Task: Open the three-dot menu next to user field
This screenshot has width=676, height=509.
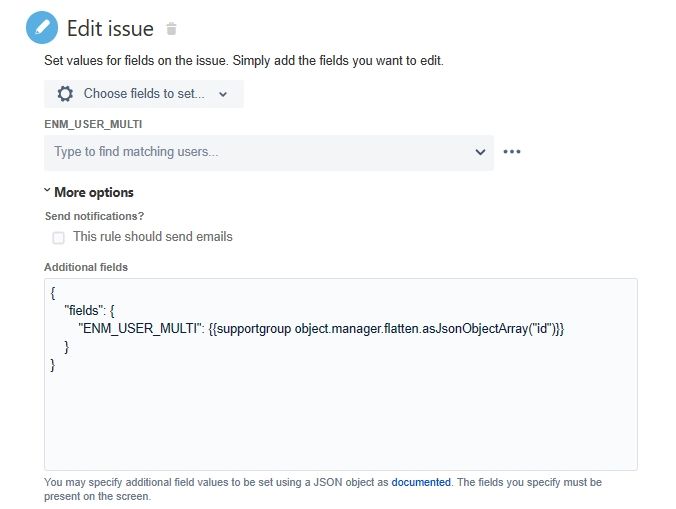Action: 512,152
